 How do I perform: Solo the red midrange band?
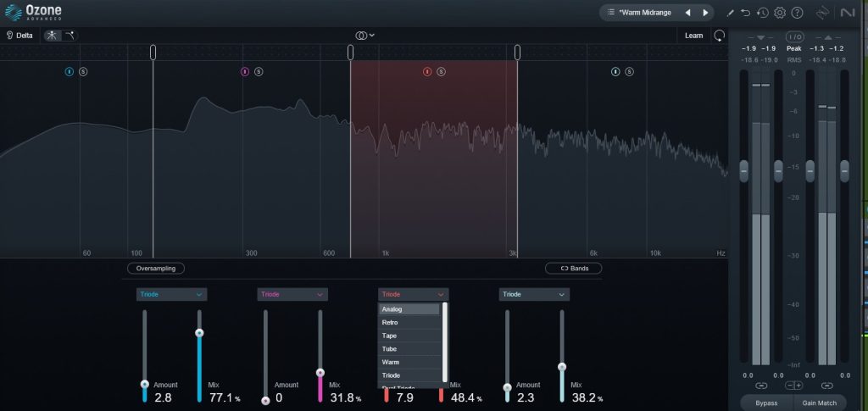tap(441, 72)
